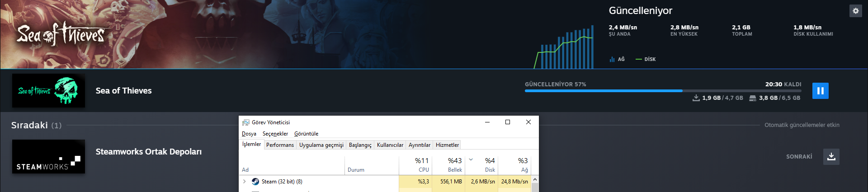Click the Steam row 2,6 MB/sn disk cell
868x192 pixels.
point(481,182)
